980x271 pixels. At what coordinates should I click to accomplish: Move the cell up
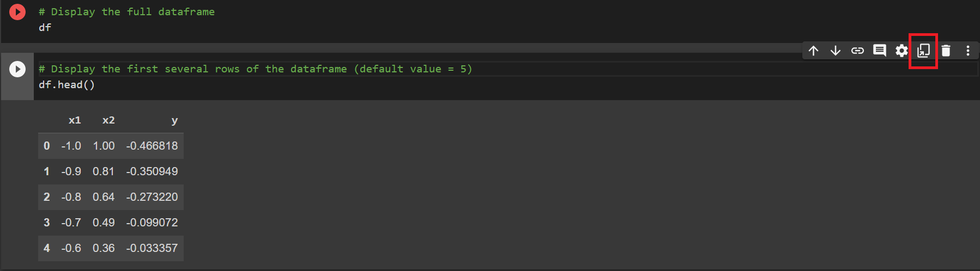tap(813, 51)
